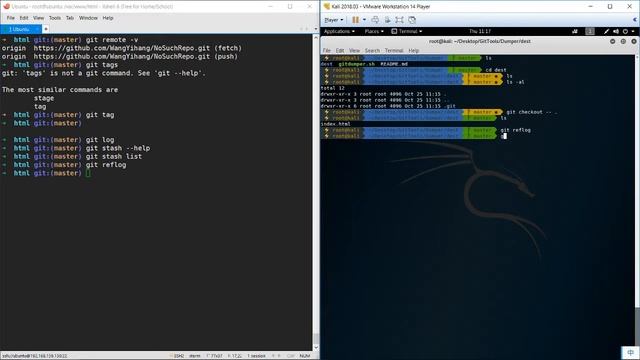Click the Kali workspace indicator '1'
This screenshot has height=360, width=640.
click(590, 31)
